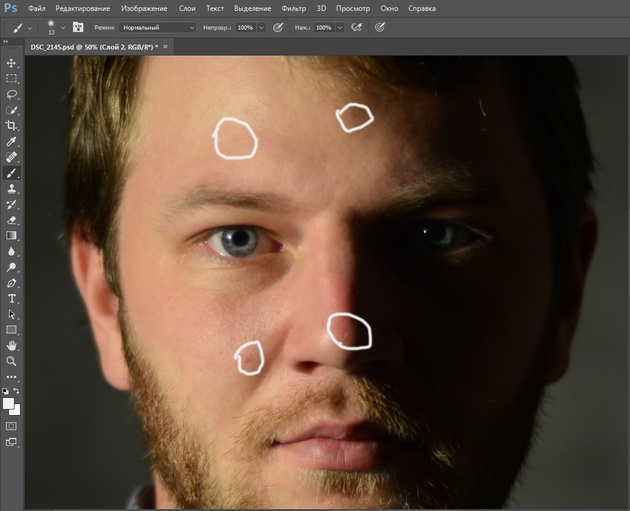Select the Rectangle shape tool

coord(11,330)
